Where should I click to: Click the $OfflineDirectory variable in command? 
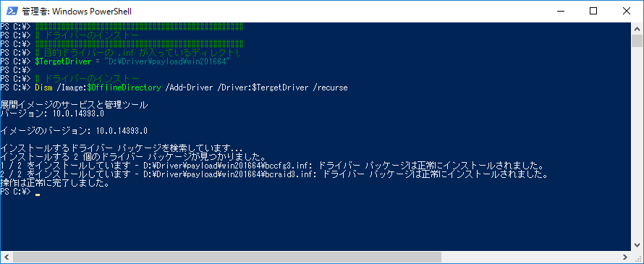[124, 88]
